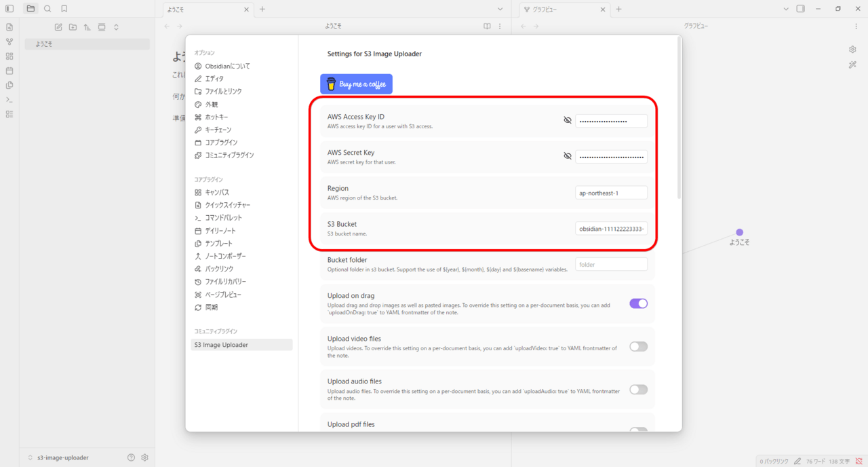Click the graph animate wand icon
This screenshot has width=868, height=467.
coord(853,65)
